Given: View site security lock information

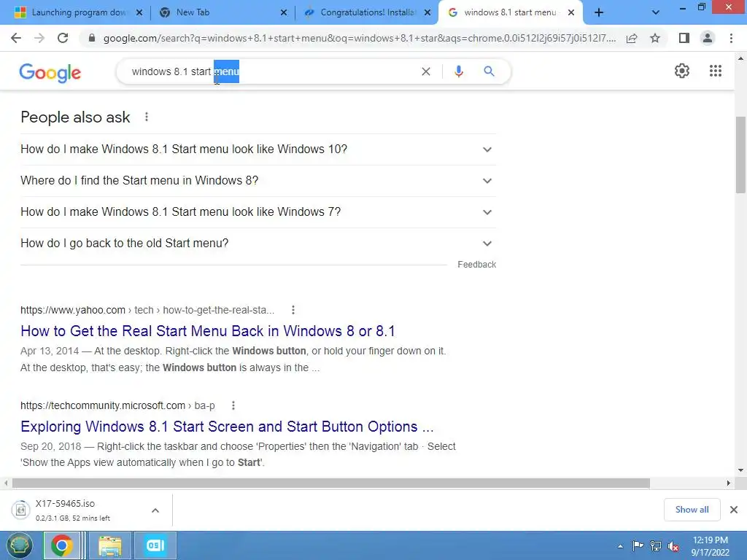Looking at the screenshot, I should [92, 38].
